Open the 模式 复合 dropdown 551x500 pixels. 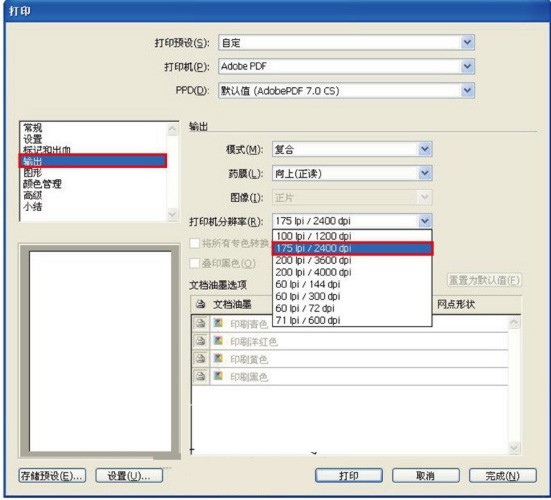pyautogui.click(x=425, y=150)
